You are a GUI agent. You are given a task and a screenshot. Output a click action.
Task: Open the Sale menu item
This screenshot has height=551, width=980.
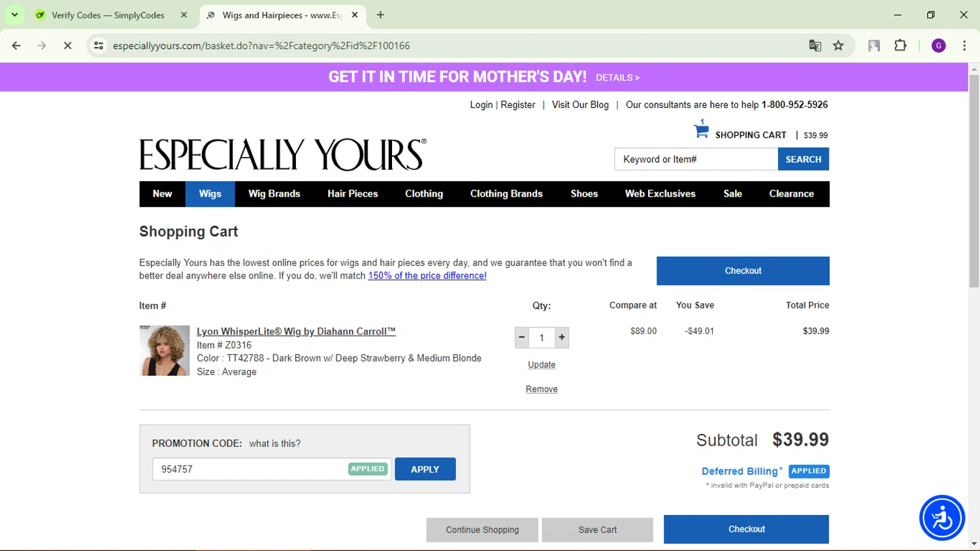[x=732, y=194]
